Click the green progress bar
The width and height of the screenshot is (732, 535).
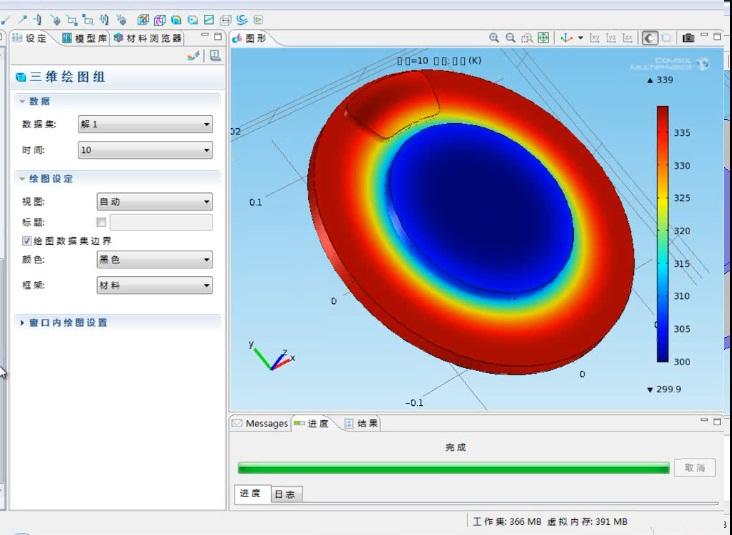click(x=453, y=468)
